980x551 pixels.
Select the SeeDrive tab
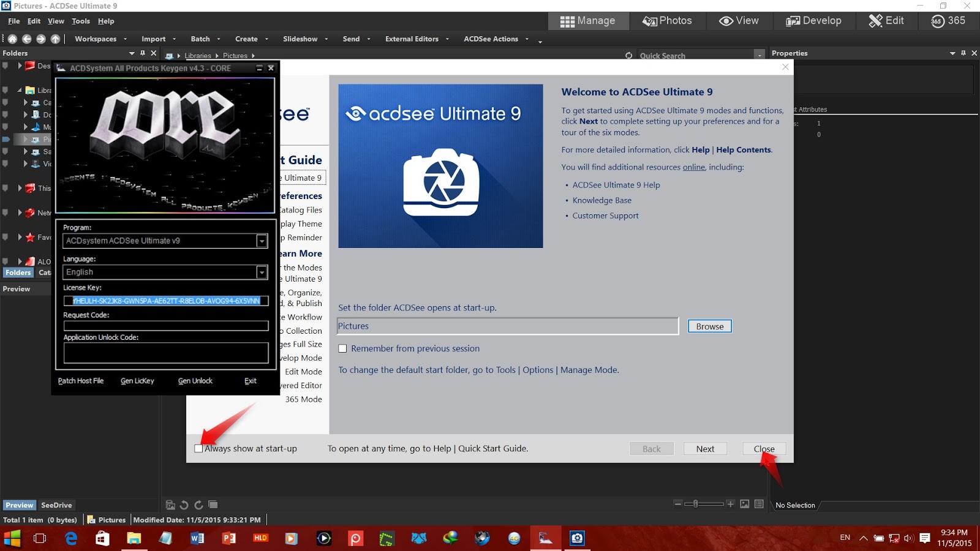pyautogui.click(x=56, y=505)
